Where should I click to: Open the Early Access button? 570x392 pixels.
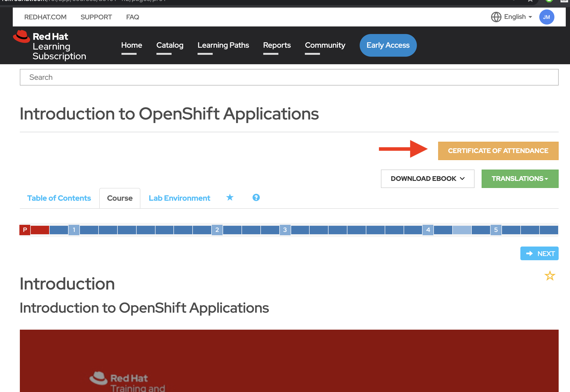388,45
